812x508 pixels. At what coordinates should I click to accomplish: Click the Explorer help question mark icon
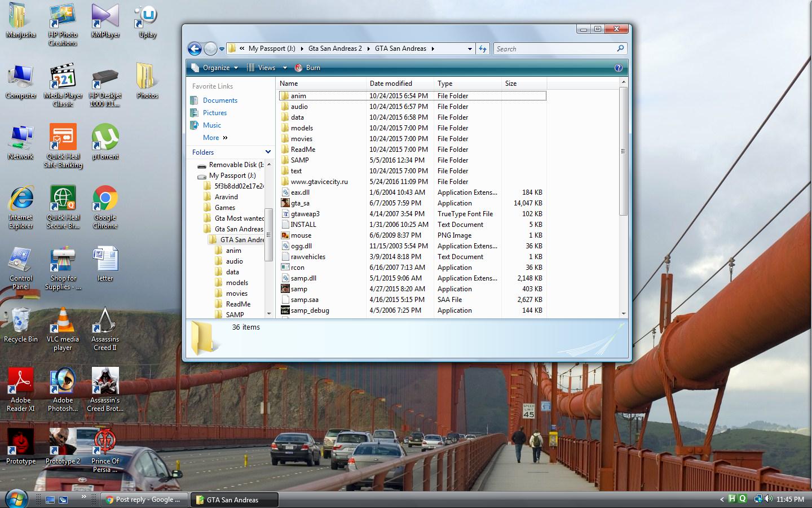618,68
